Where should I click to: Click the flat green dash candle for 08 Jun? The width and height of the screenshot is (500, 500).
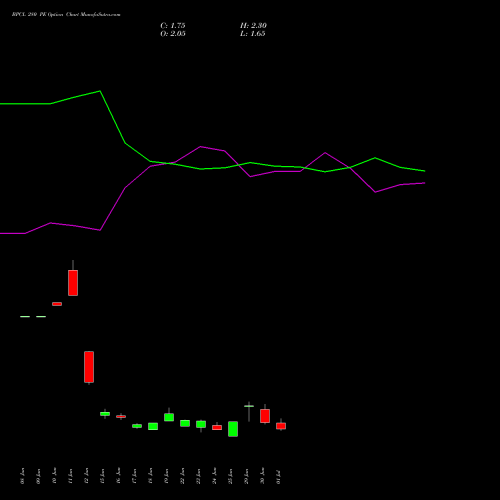pyautogui.click(x=25, y=316)
